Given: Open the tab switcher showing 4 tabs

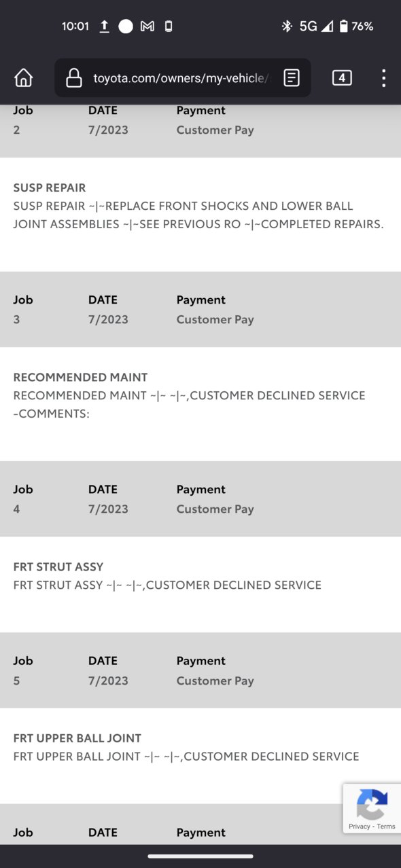Looking at the screenshot, I should (x=342, y=78).
